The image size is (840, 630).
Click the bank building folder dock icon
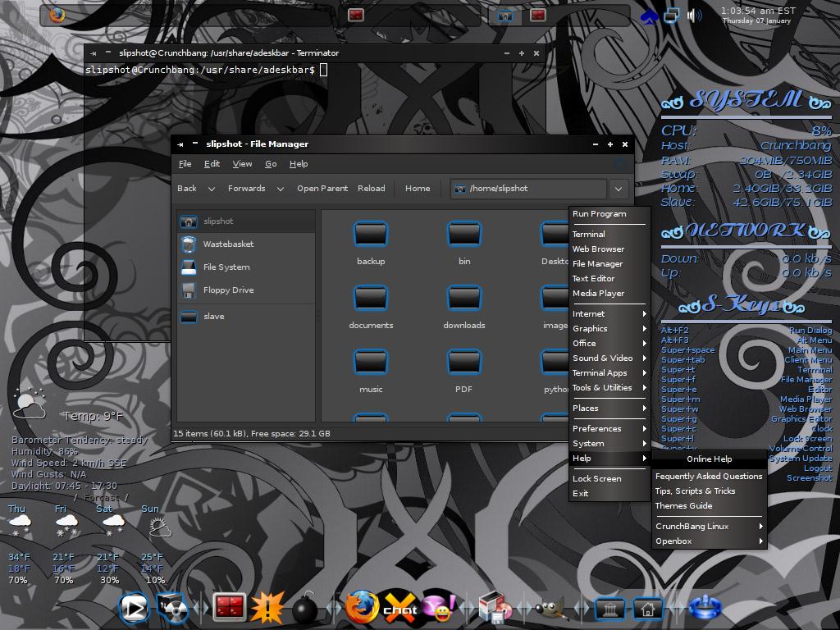pos(609,609)
